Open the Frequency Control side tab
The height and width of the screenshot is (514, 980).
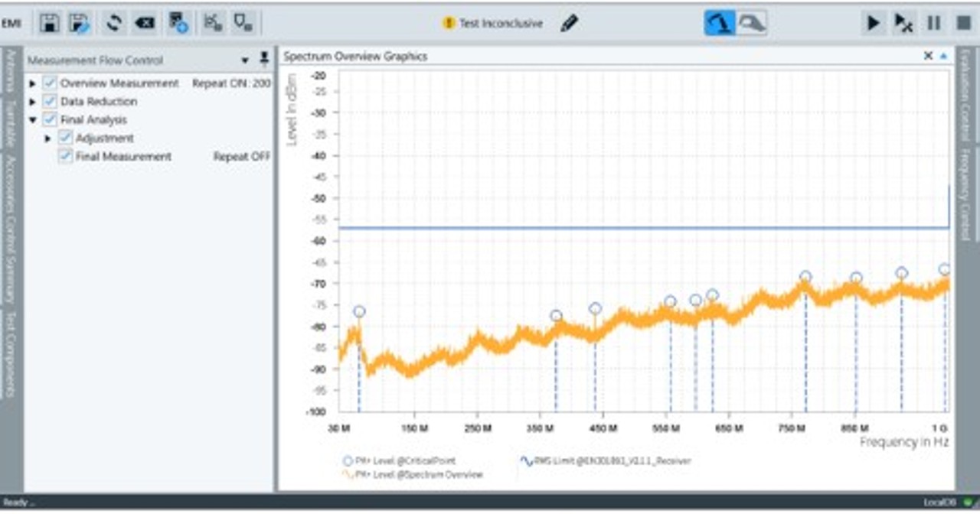tap(965, 196)
